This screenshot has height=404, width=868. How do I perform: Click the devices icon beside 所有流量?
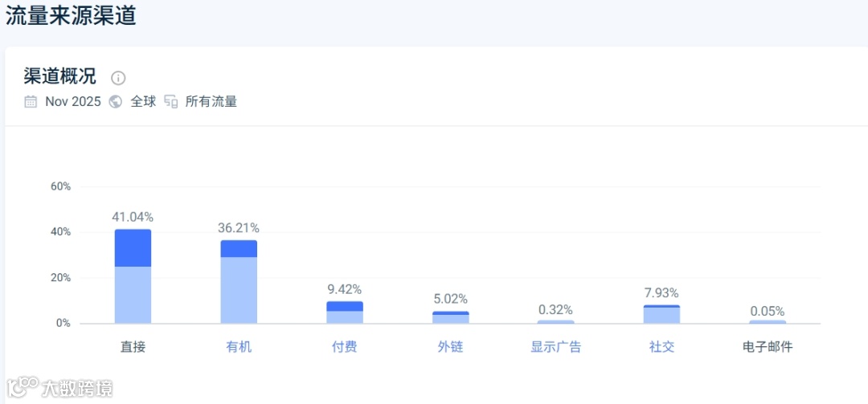click(171, 102)
